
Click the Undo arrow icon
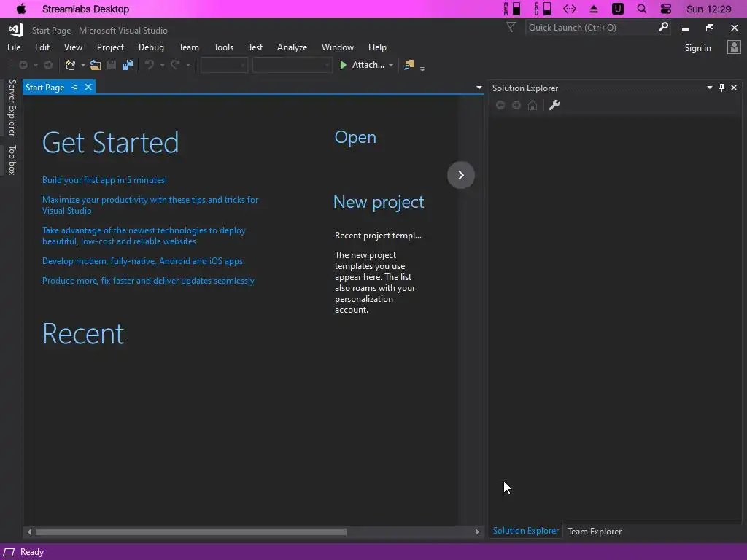[x=150, y=65]
